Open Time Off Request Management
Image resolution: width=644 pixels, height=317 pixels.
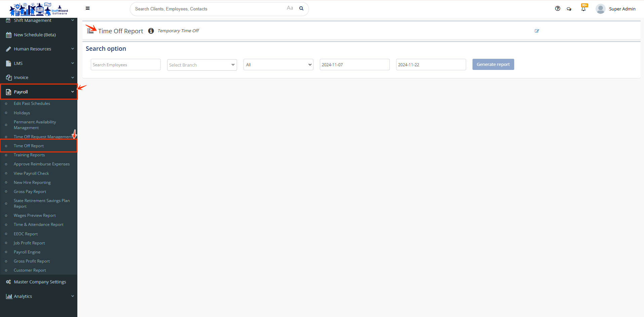click(x=42, y=137)
